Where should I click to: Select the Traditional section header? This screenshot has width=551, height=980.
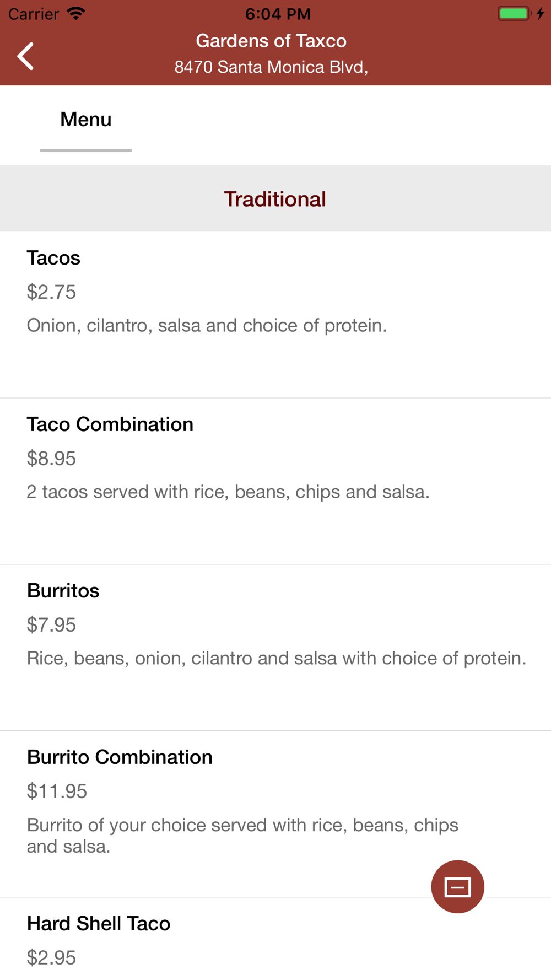[x=275, y=199]
